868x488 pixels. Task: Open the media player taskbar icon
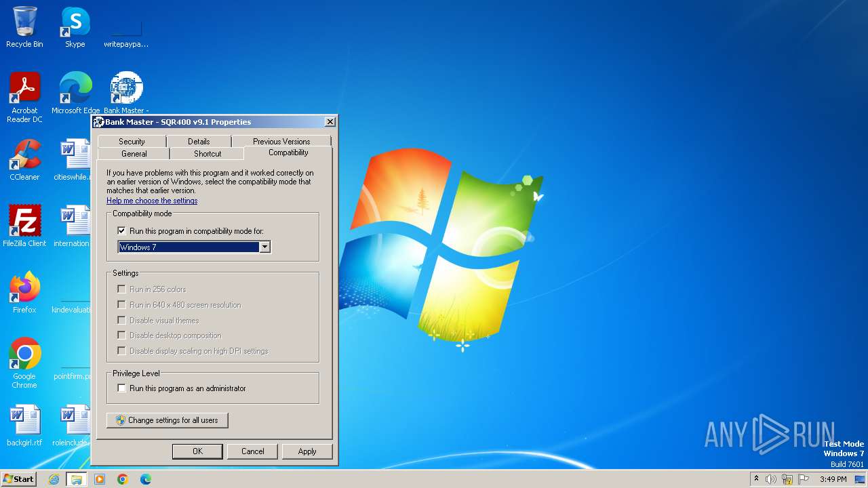click(x=100, y=479)
